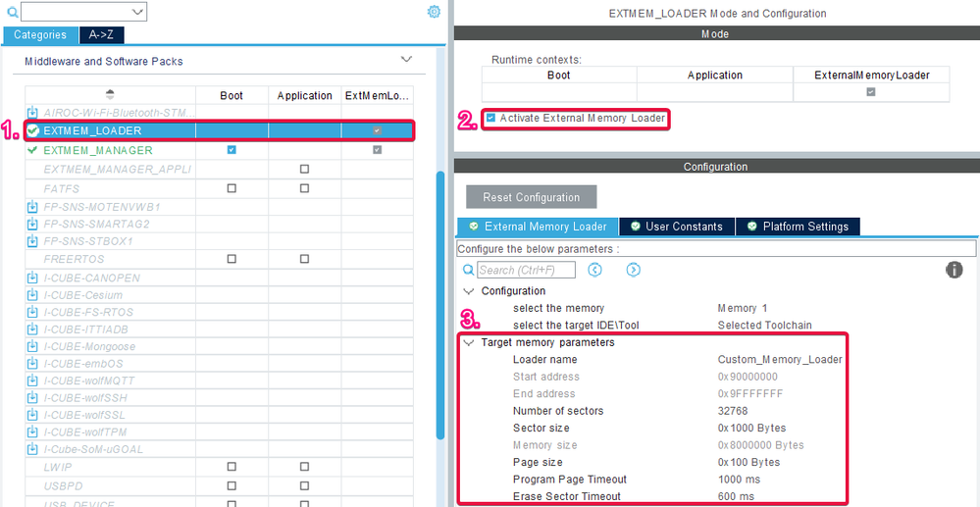Open the Platform Settings tab

[x=799, y=227]
